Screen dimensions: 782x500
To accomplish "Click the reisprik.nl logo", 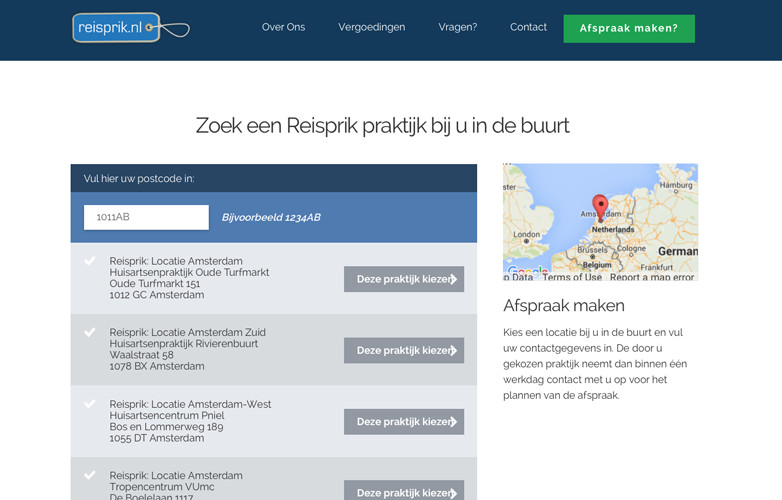I will (117, 28).
